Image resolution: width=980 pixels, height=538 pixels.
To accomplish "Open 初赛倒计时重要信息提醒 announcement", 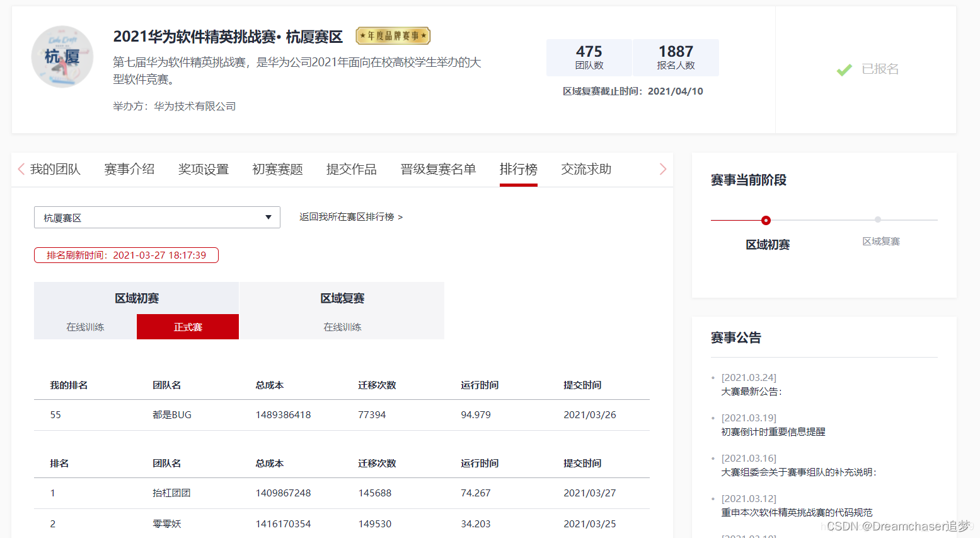I will [773, 432].
